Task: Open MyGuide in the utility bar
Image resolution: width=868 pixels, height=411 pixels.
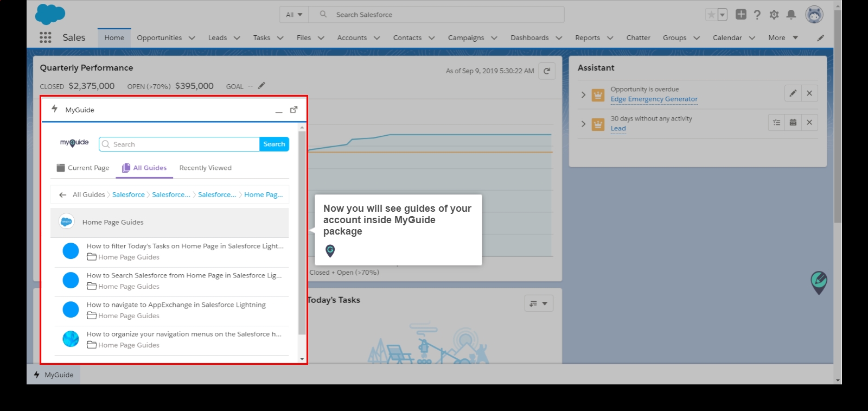Action: [x=54, y=375]
